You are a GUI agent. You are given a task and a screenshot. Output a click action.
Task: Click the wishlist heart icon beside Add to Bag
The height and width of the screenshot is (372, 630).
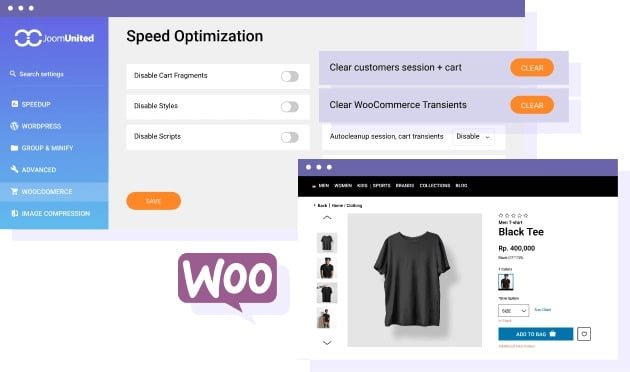click(x=584, y=334)
